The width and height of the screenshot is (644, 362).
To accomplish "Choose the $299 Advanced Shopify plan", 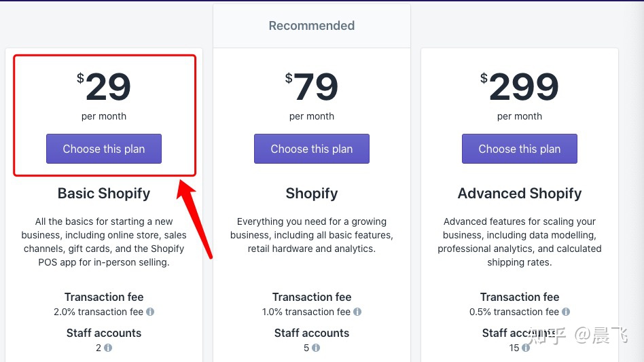I will (x=520, y=149).
